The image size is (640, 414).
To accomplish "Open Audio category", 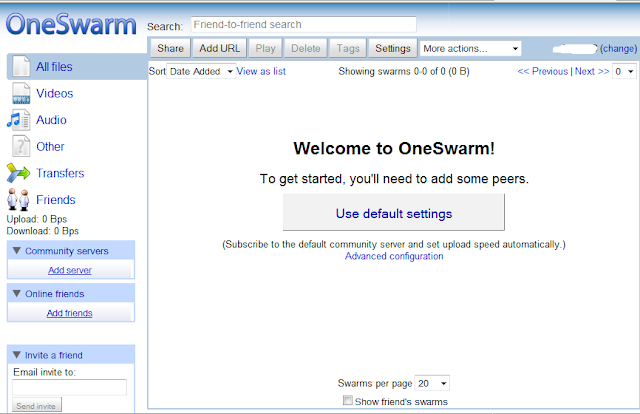I will tap(51, 120).
